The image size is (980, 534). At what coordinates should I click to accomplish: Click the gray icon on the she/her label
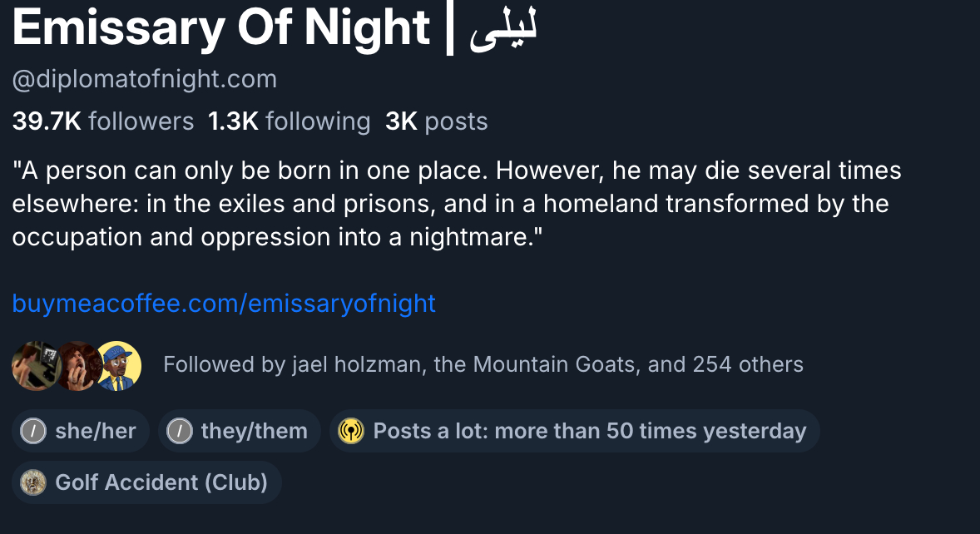click(32, 431)
